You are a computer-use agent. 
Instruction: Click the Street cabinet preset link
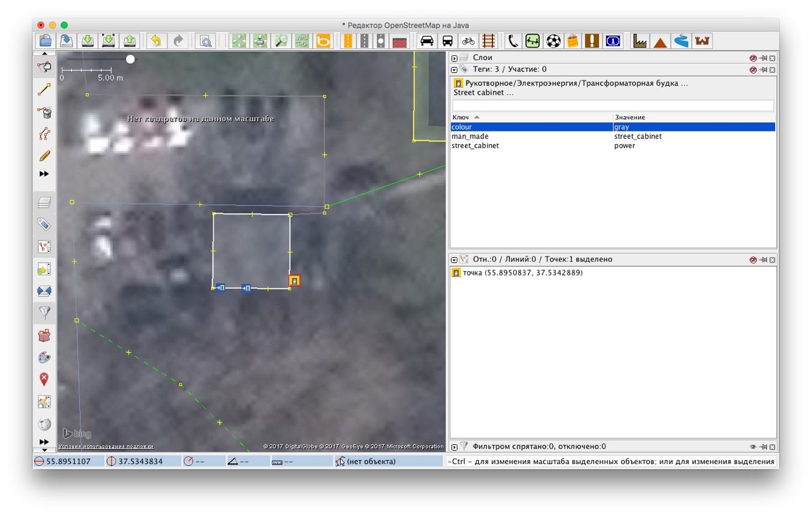484,93
